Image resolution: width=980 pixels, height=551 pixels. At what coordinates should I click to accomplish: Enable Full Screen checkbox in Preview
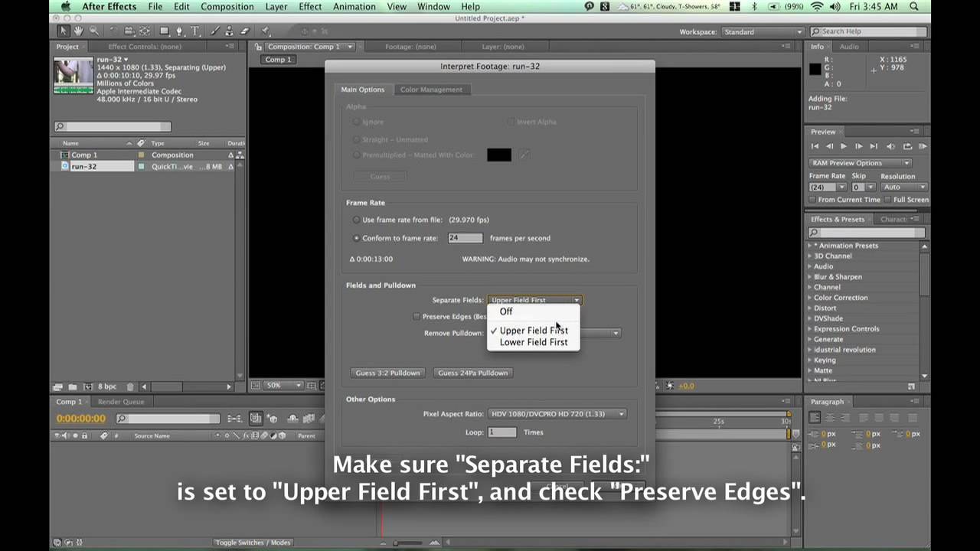[x=887, y=200]
